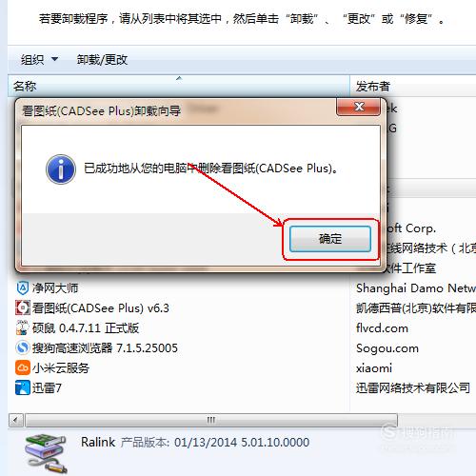Image resolution: width=476 pixels, height=476 pixels.
Task: Click the 发布者 column header
Action: (x=413, y=86)
